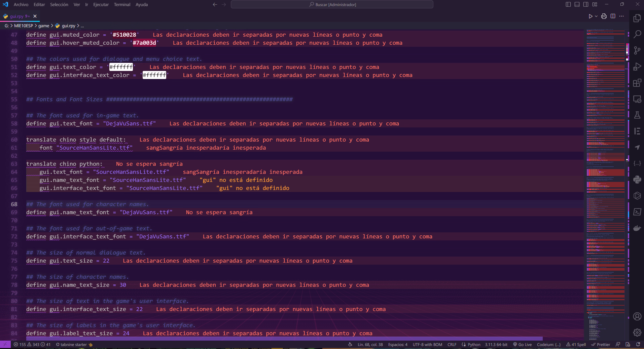Toggle the secondary side bar
Viewport: 644px width, 349px height.
(x=586, y=4)
